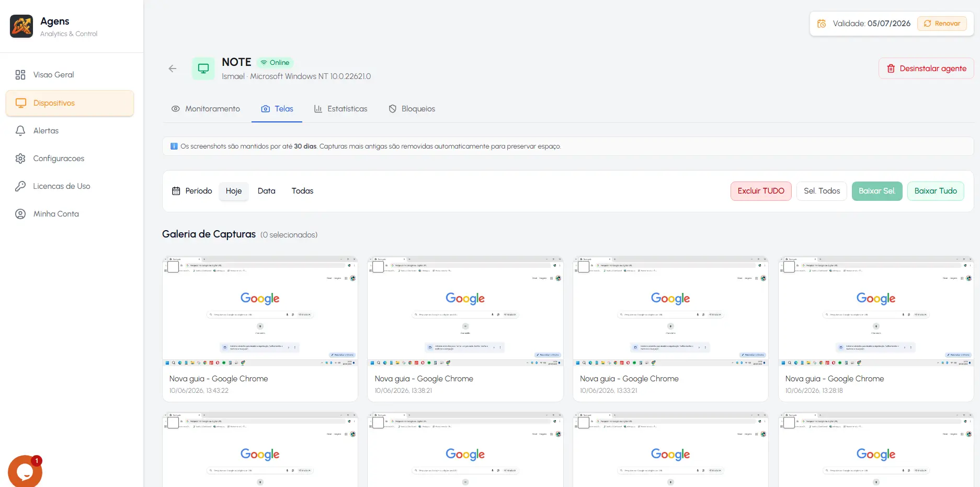Check the box on the 13:28:18 capture
This screenshot has width=980, height=487.
pos(789,267)
